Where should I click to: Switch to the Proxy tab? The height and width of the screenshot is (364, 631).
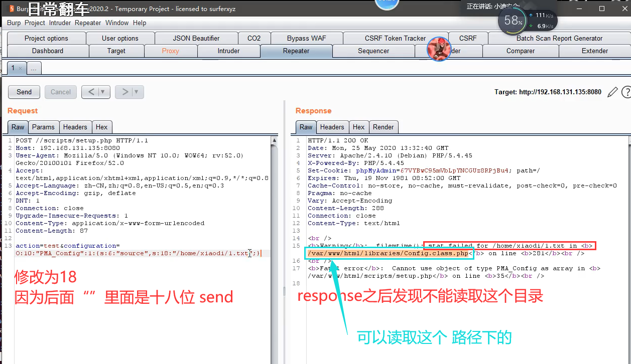(x=171, y=51)
